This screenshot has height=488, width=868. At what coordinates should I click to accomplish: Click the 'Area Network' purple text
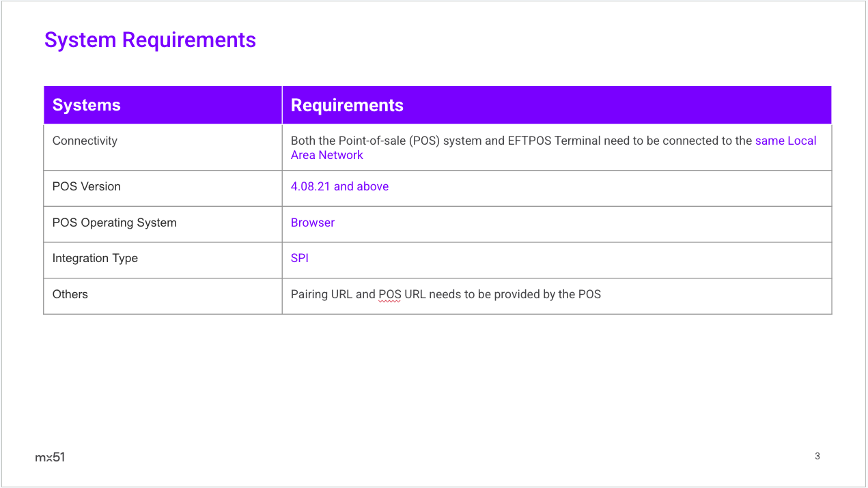(327, 155)
